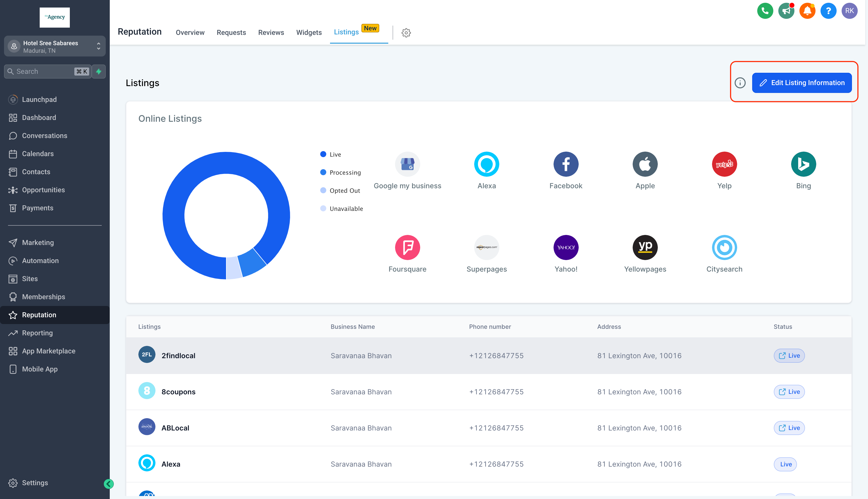Select the Yelp listing icon
The width and height of the screenshot is (868, 499).
click(x=724, y=164)
